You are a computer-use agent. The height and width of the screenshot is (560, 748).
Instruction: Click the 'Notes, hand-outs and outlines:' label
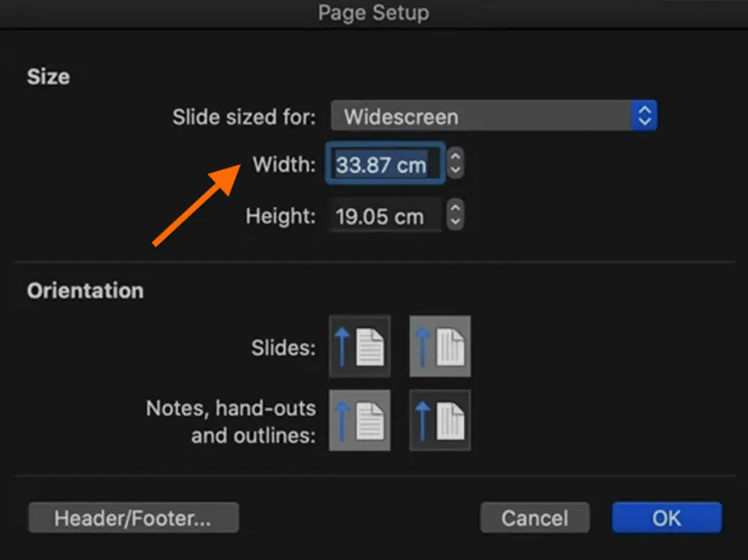[231, 422]
